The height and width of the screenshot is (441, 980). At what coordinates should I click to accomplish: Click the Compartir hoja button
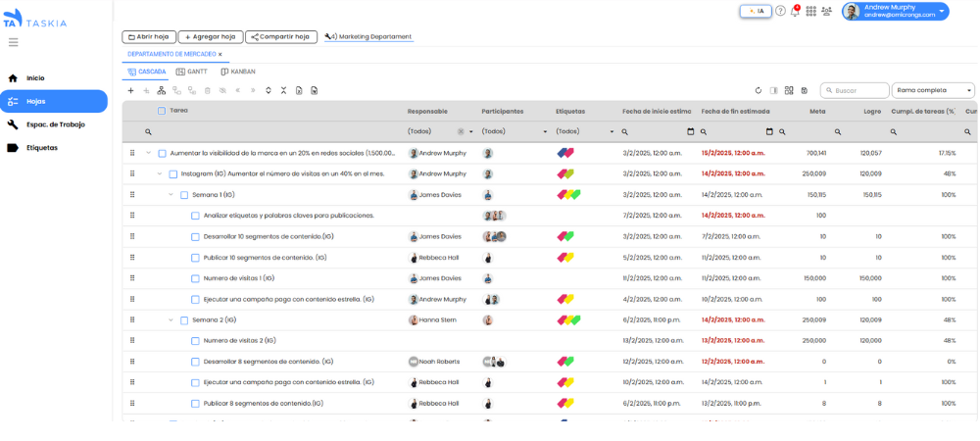click(280, 36)
